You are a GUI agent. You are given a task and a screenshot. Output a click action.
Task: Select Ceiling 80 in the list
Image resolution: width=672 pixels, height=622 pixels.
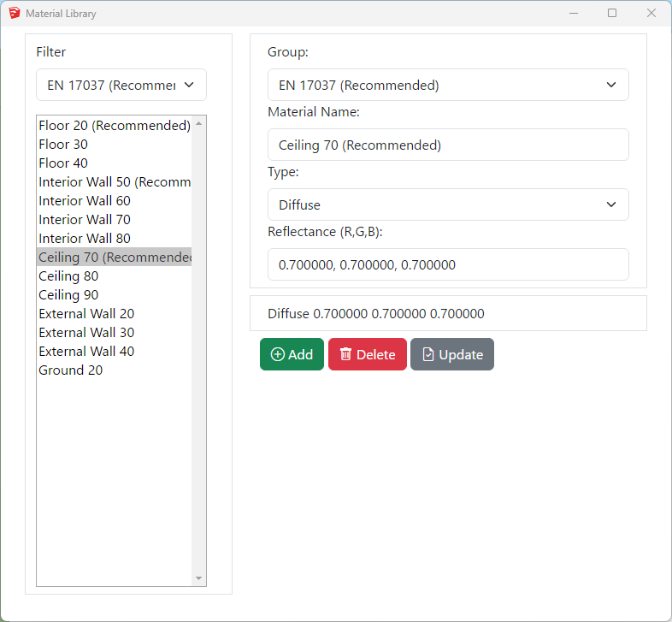pyautogui.click(x=68, y=276)
